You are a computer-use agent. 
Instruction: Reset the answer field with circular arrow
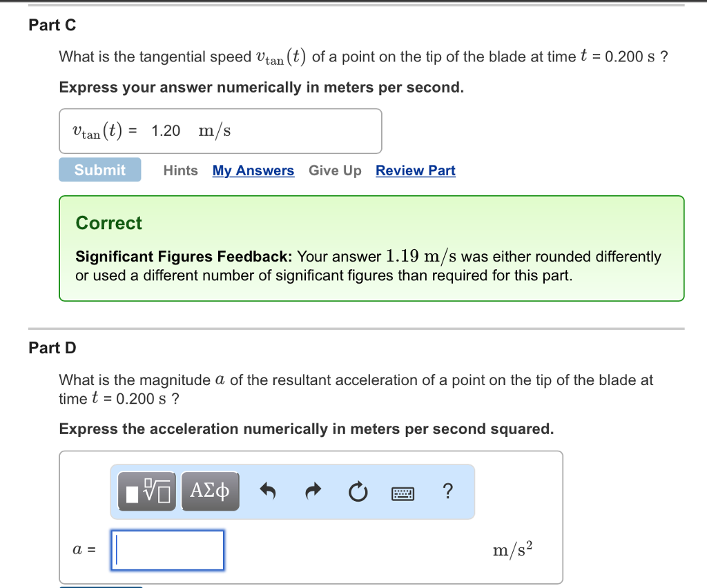tap(358, 491)
